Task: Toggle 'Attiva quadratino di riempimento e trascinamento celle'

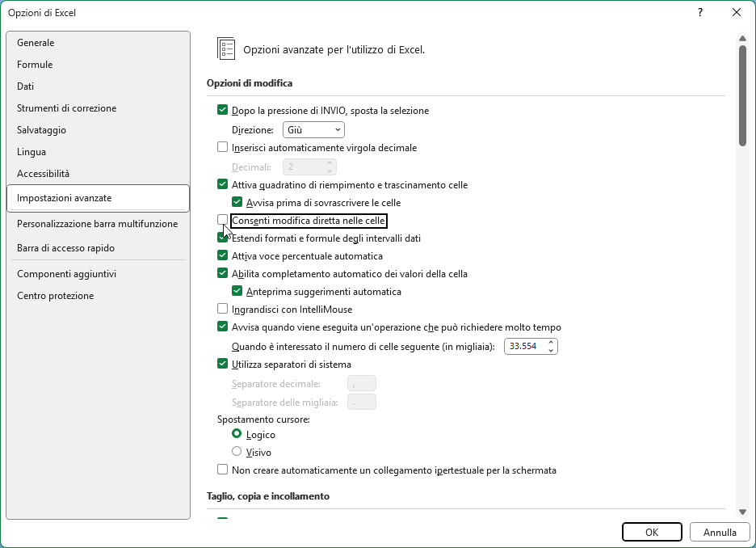Action: [222, 184]
